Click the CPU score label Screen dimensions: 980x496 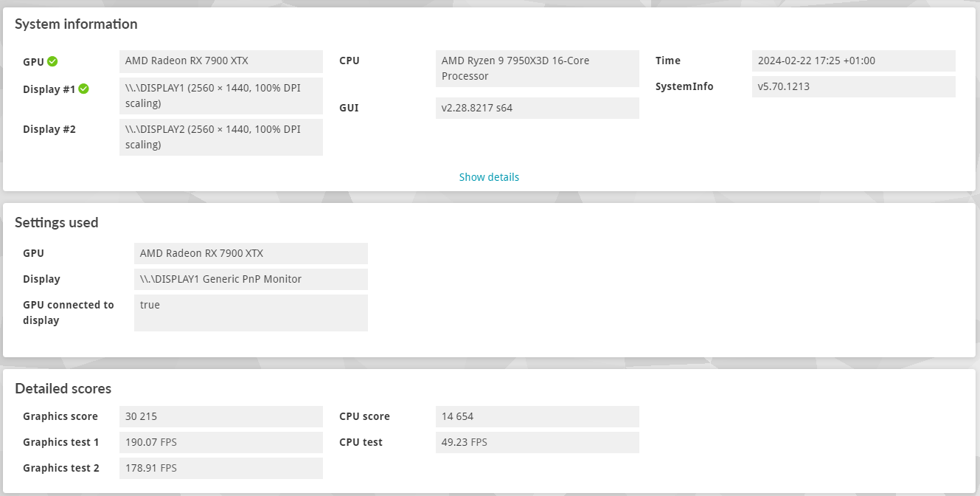pyautogui.click(x=364, y=416)
